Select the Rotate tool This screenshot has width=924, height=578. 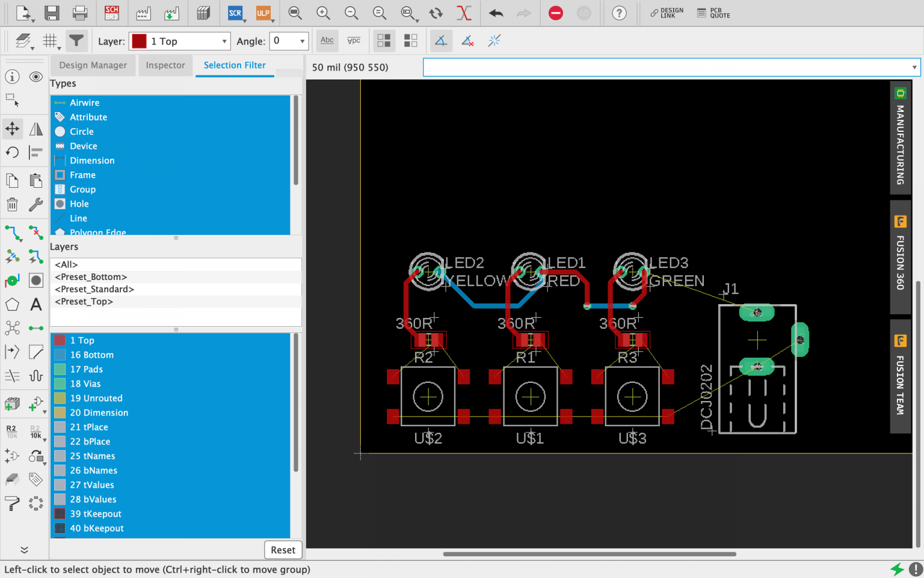[12, 152]
